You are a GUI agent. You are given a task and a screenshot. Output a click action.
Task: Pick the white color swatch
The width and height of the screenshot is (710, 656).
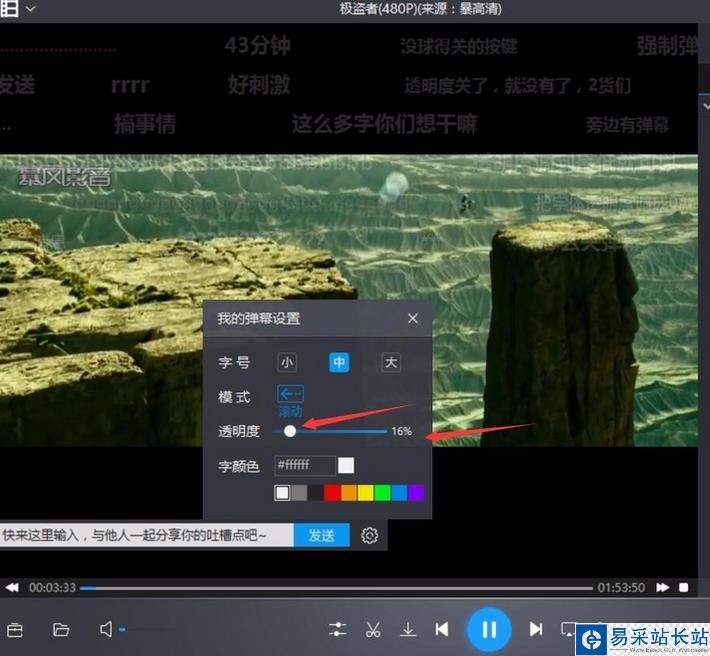click(x=282, y=493)
